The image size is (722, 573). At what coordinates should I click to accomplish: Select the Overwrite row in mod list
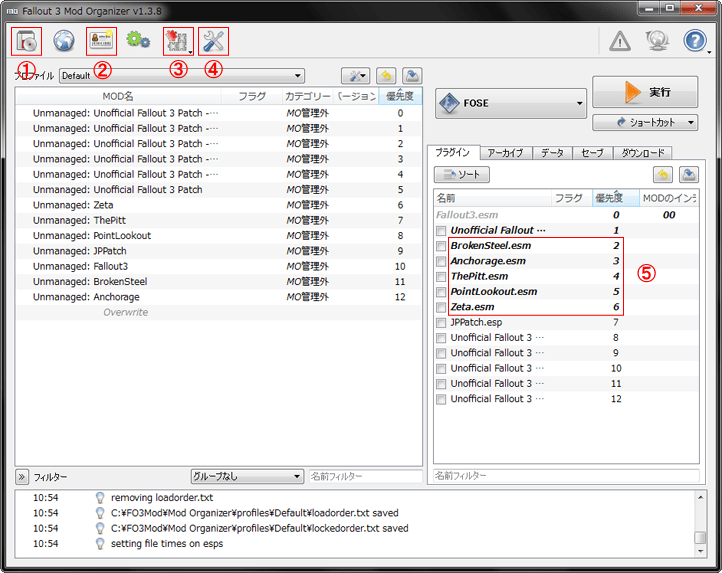pos(219,312)
